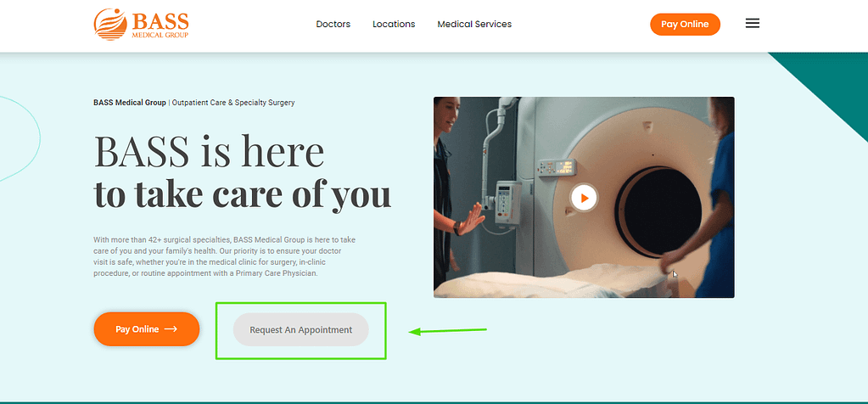
Task: Open the hamburger menu icon
Action: coord(753,24)
